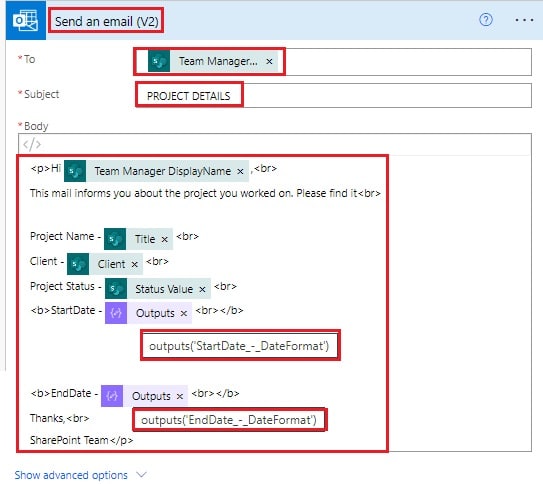Click the 'Project Status -' body text

click(65, 286)
